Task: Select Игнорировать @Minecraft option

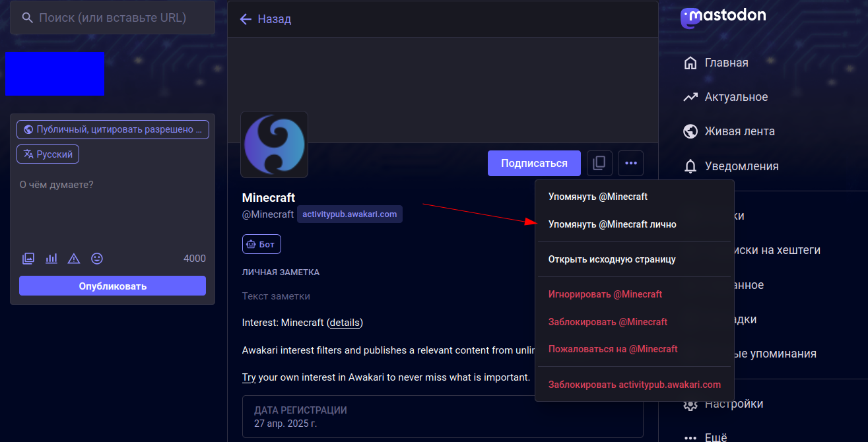Action: 605,294
